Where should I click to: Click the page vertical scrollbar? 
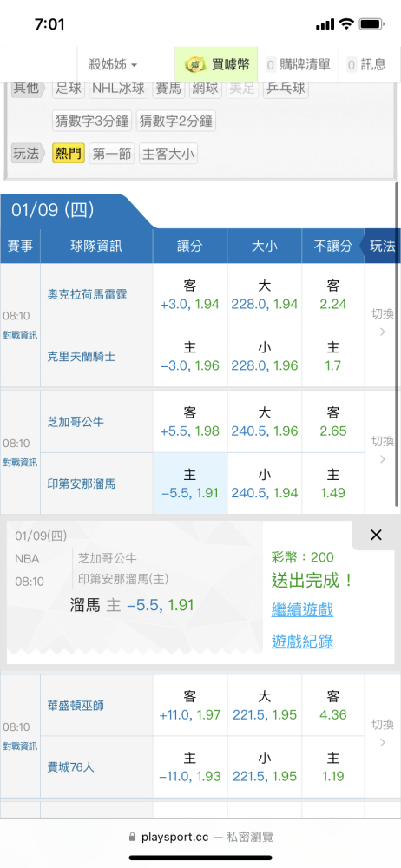point(397,343)
